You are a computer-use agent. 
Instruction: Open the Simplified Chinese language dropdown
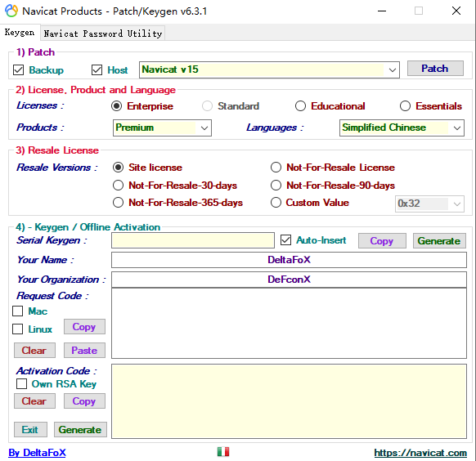point(402,128)
